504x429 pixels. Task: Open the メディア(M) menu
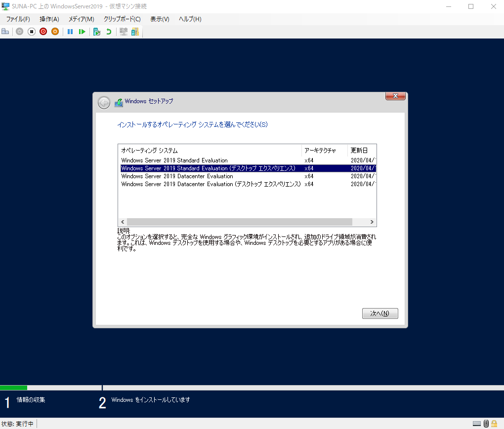(x=82, y=19)
